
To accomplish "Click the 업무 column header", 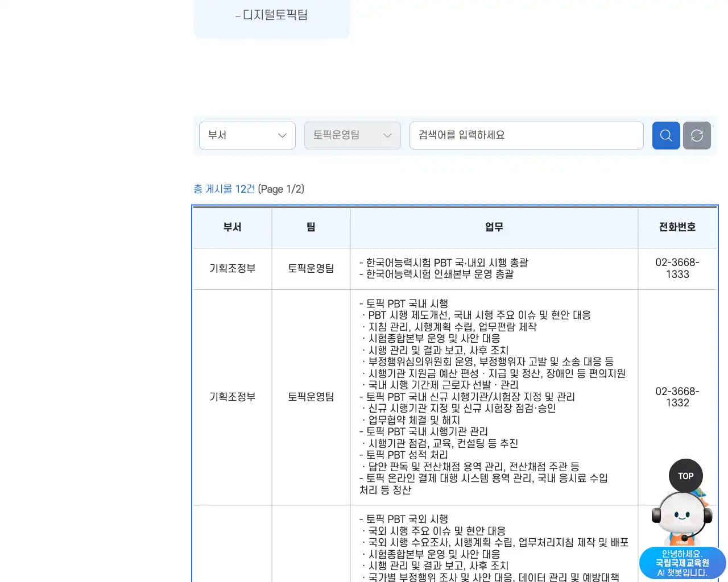I will coord(494,227).
